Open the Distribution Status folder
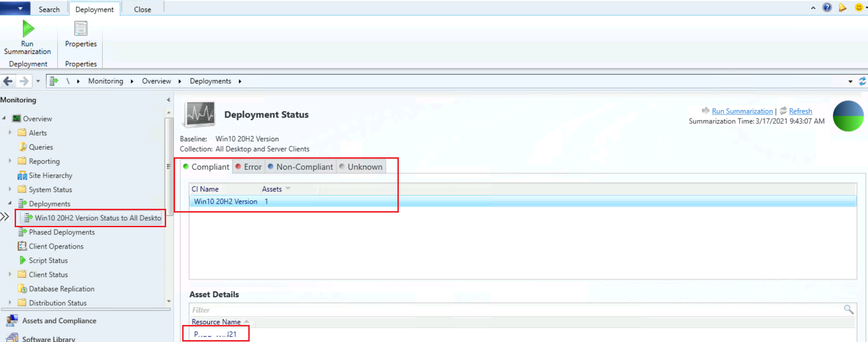Screen dimensions: 868x342 tap(58, 303)
